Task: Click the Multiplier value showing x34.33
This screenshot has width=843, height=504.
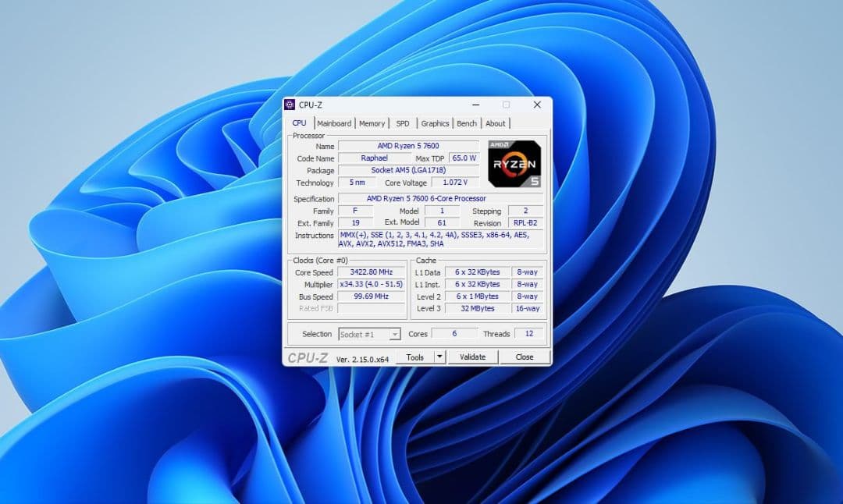Action: coord(372,284)
